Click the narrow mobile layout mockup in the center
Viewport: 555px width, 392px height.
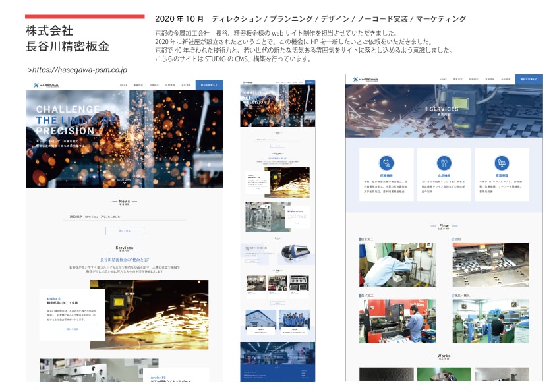[x=277, y=231]
